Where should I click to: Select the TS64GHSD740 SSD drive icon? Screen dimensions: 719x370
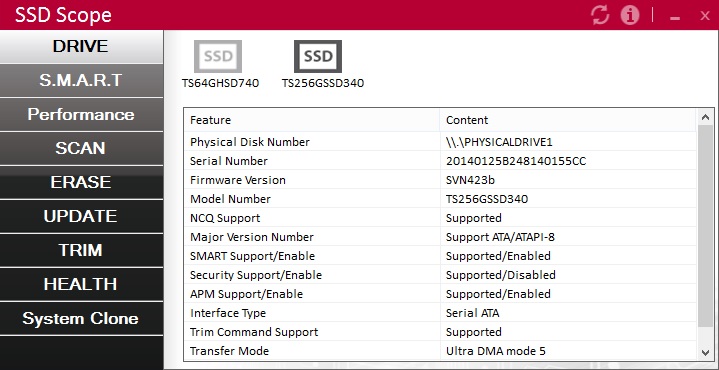[x=218, y=56]
